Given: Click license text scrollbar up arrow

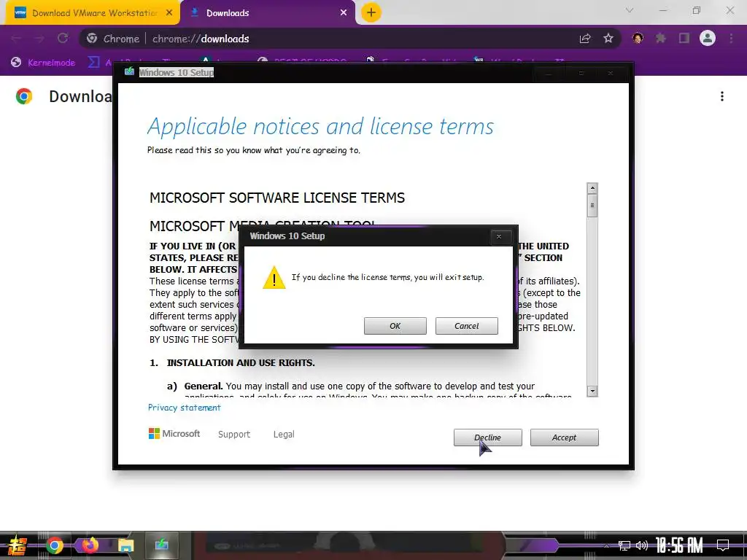Looking at the screenshot, I should 592,187.
